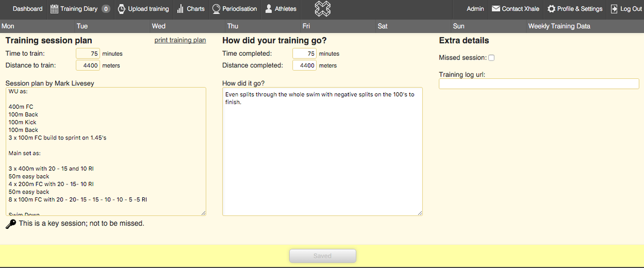Open the Training Diary menu
This screenshot has width=644, height=268.
tap(78, 9)
